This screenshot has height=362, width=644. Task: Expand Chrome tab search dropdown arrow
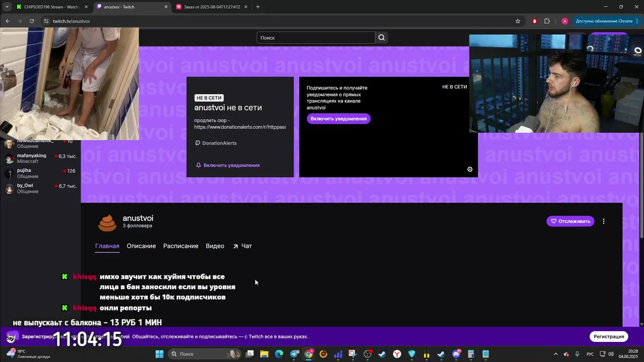tap(7, 7)
